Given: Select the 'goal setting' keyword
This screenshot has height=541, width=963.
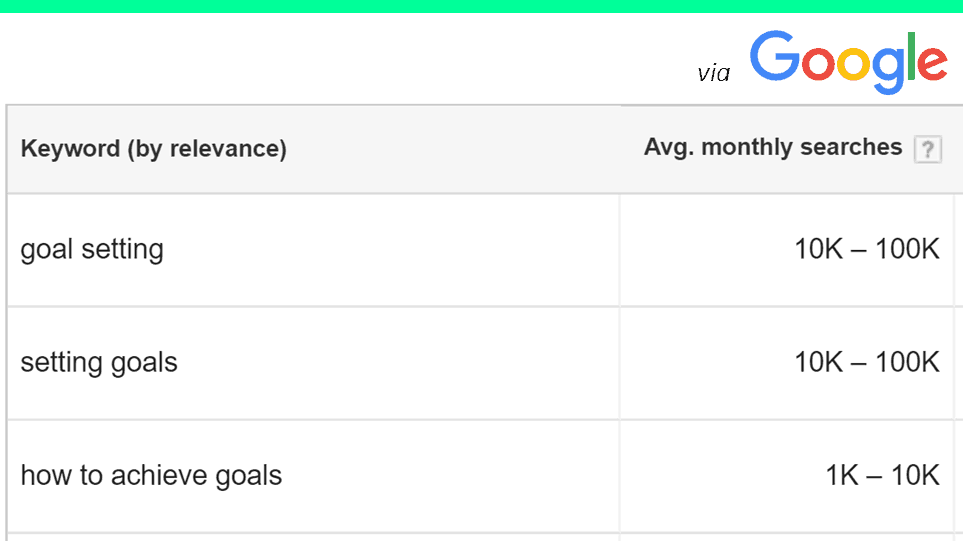Looking at the screenshot, I should click(92, 250).
